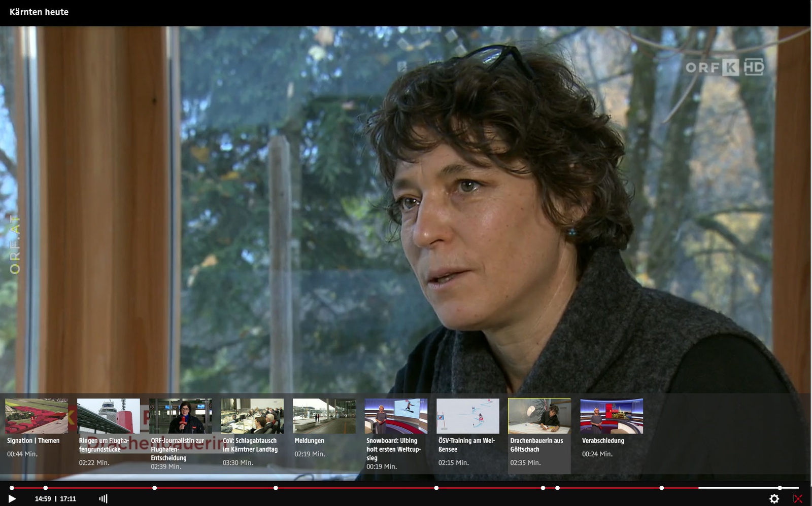Open Snowboard: Ulbing holt ersten Weltcupsieg
Image resolution: width=812 pixels, height=506 pixels.
pos(396,416)
